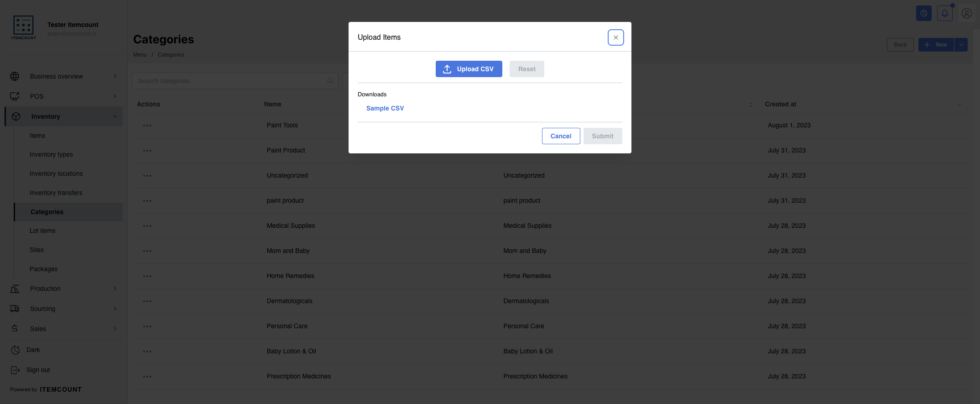Click the New button
The height and width of the screenshot is (404, 980).
[x=936, y=45]
